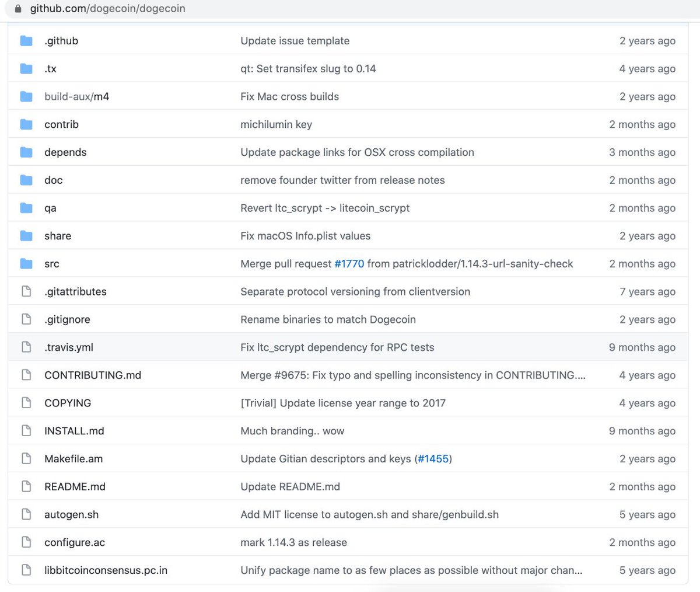Open the configure.ac file
Screen dimensions: 700x592
point(75,542)
